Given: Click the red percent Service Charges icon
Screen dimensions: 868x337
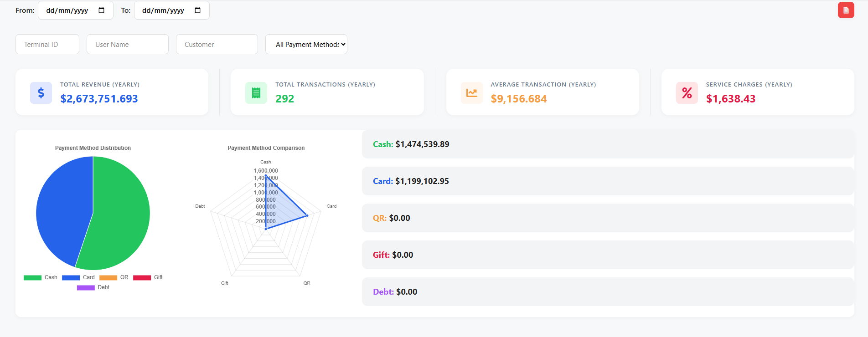Looking at the screenshot, I should pyautogui.click(x=687, y=93).
